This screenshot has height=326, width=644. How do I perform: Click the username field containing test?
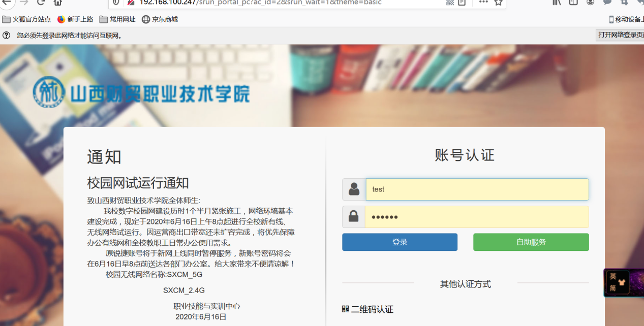[x=477, y=189]
